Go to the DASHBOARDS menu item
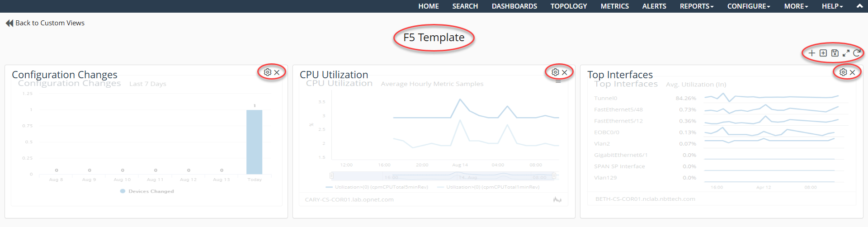This screenshot has height=227, width=868. pos(514,6)
